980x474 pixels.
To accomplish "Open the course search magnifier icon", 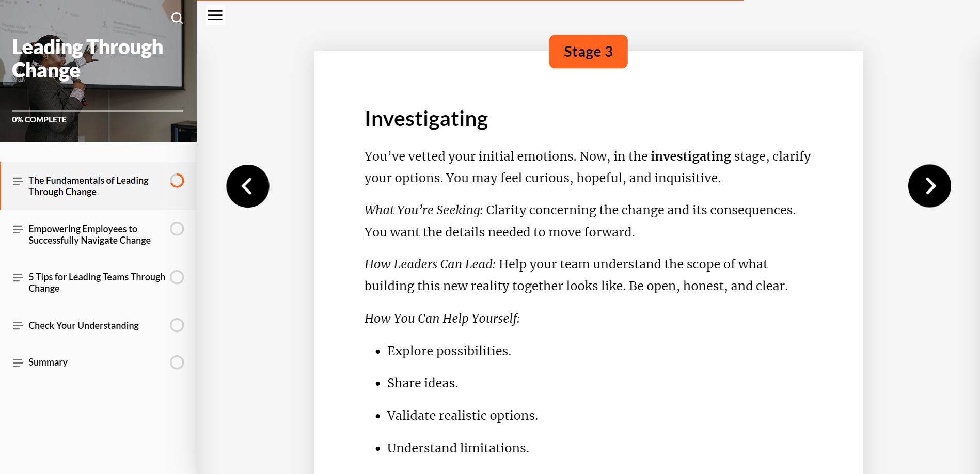I will (177, 19).
